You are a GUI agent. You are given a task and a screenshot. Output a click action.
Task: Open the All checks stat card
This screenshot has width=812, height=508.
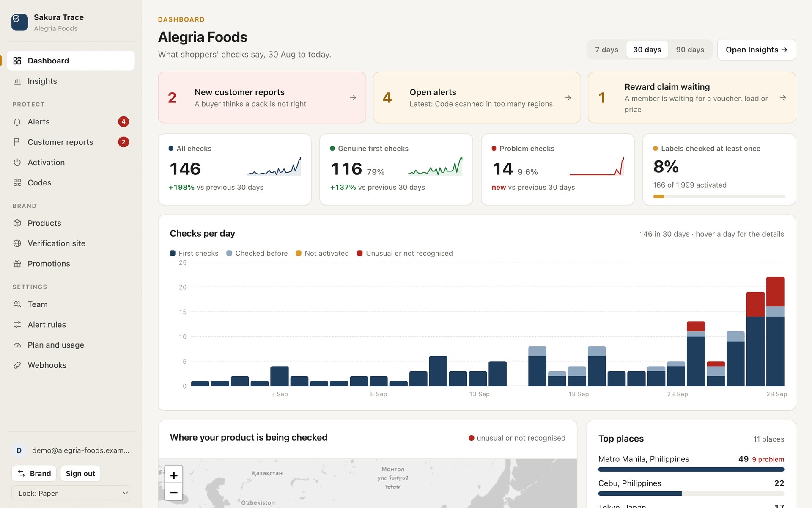tap(235, 169)
